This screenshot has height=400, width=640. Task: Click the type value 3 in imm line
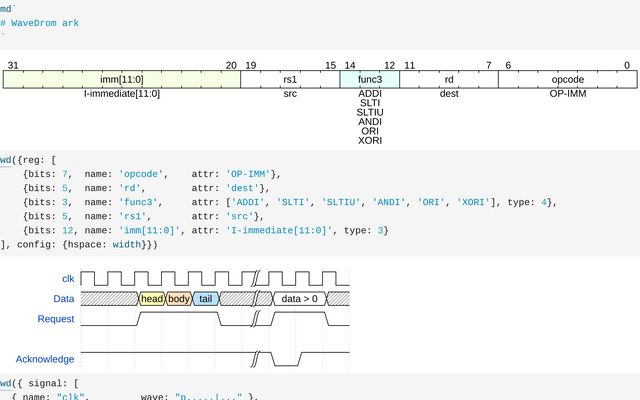380,230
